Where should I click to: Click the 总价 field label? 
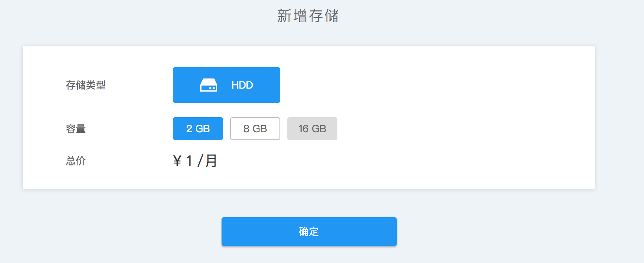(76, 161)
